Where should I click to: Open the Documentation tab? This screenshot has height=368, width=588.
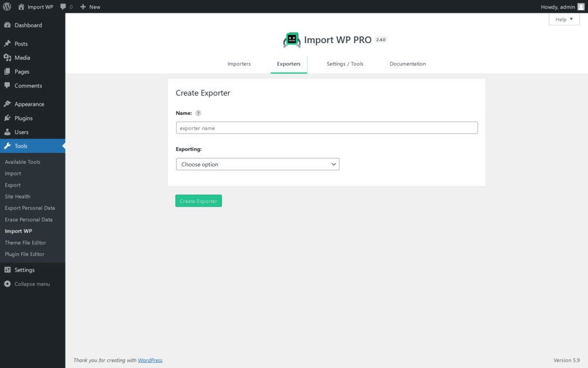408,64
